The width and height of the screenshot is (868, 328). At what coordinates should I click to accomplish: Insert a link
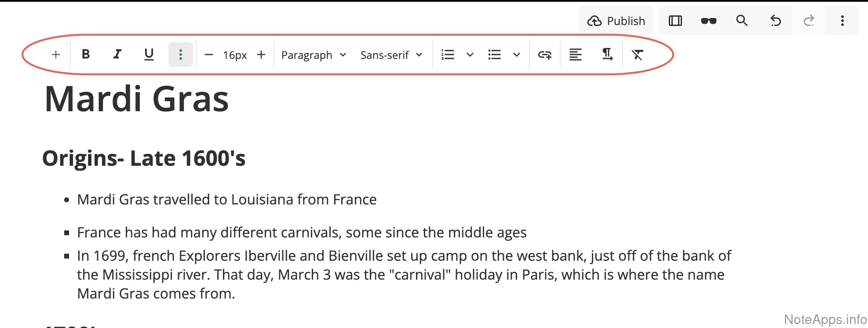(545, 55)
